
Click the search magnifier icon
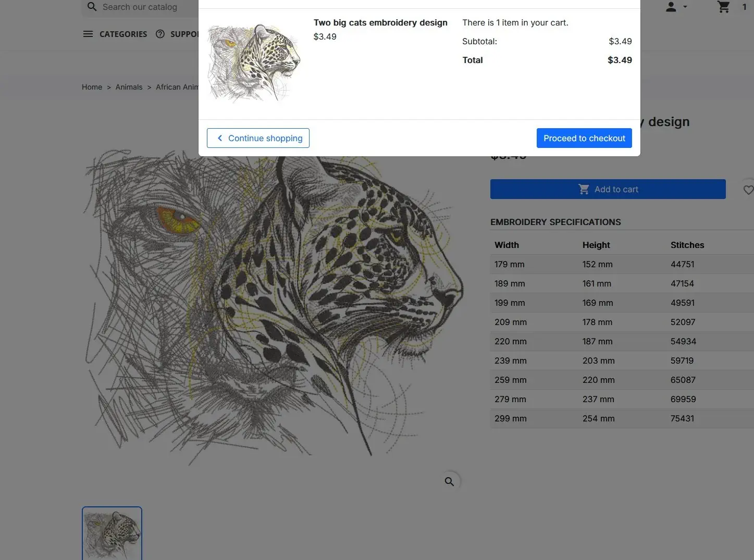(92, 7)
